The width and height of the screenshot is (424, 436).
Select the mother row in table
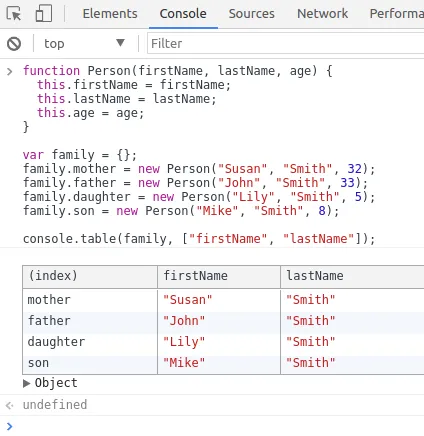point(223,300)
